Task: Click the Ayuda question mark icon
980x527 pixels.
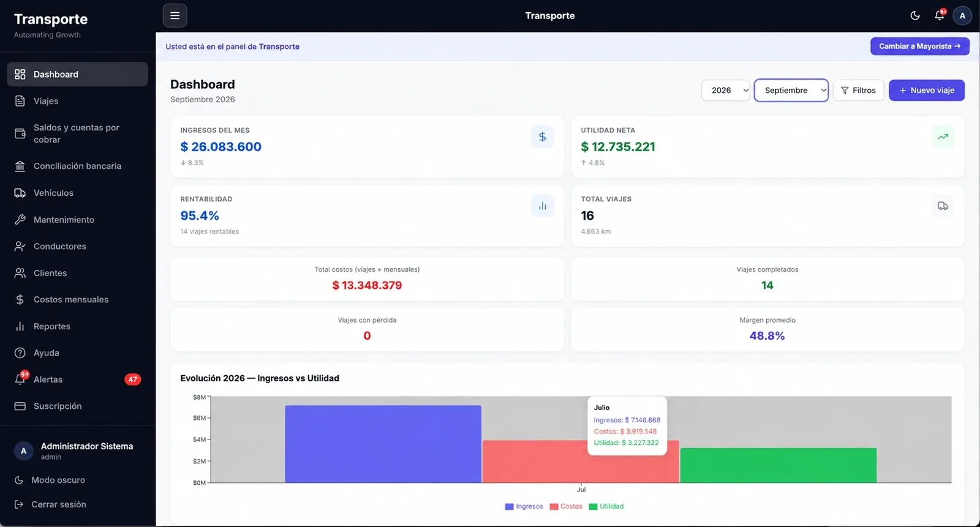Action: point(20,353)
